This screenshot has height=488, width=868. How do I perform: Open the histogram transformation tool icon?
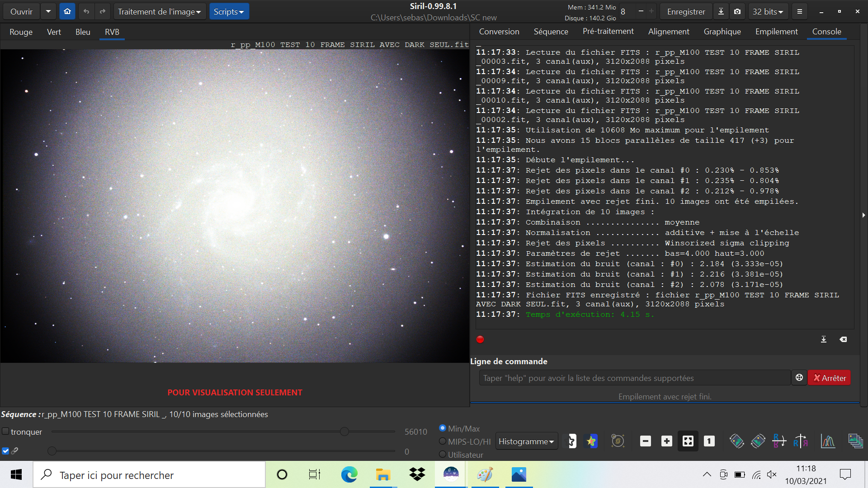pos(828,441)
